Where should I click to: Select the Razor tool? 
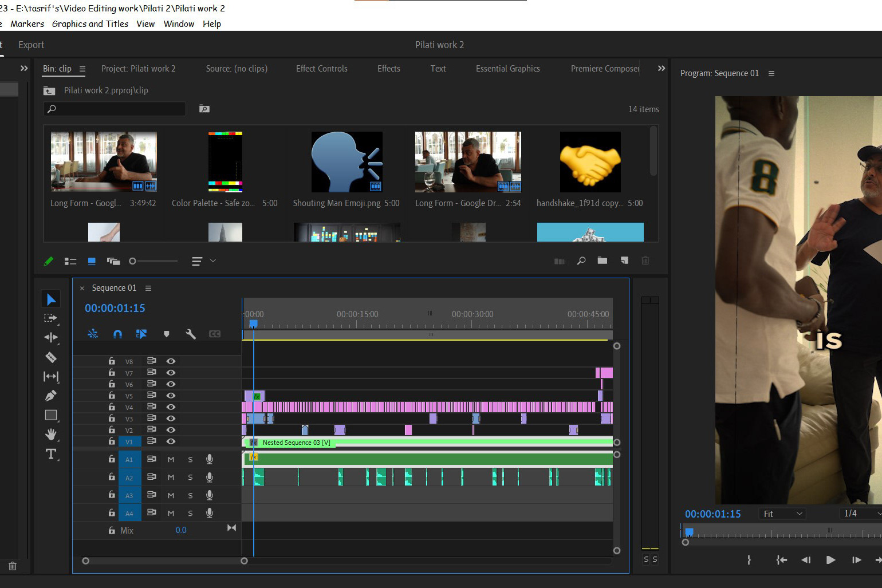click(51, 357)
